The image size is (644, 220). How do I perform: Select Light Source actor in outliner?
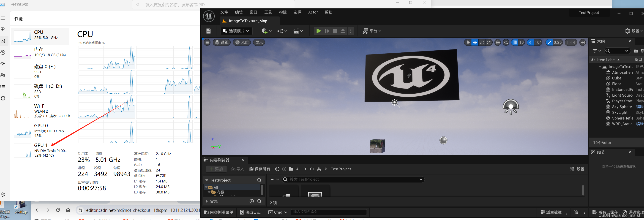(622, 95)
